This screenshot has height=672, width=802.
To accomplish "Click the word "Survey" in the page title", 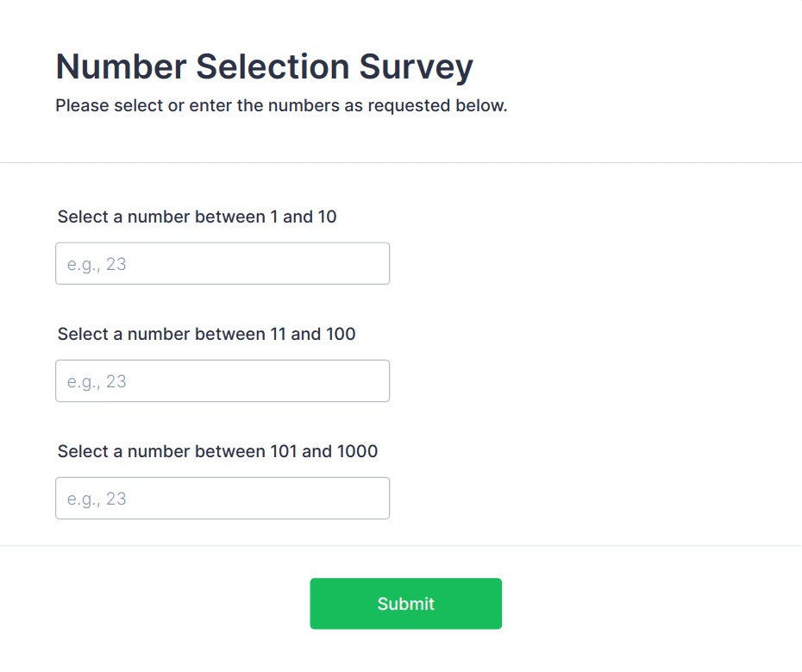I will [x=417, y=66].
